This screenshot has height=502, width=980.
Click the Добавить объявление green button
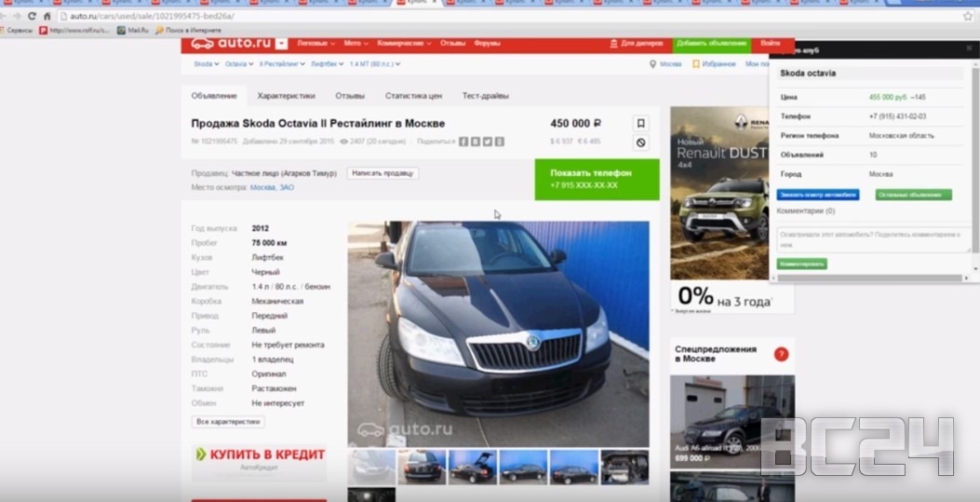coord(711,44)
